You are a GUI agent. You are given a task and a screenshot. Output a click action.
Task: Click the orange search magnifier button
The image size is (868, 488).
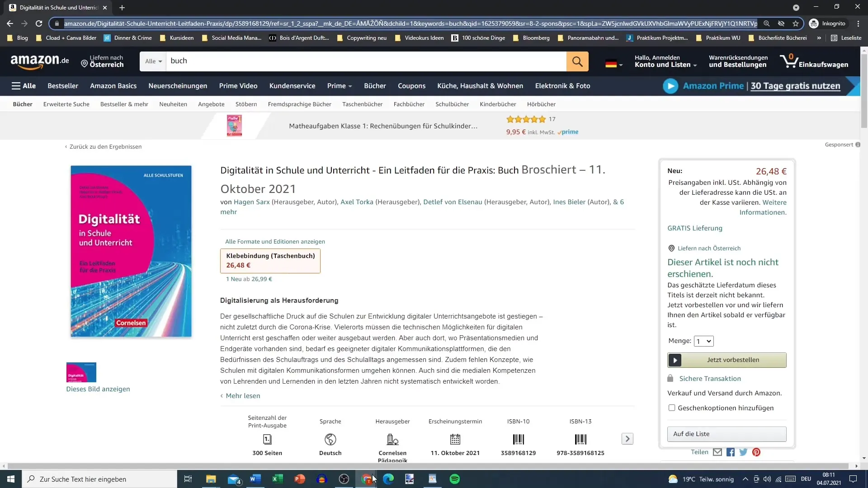click(x=577, y=61)
